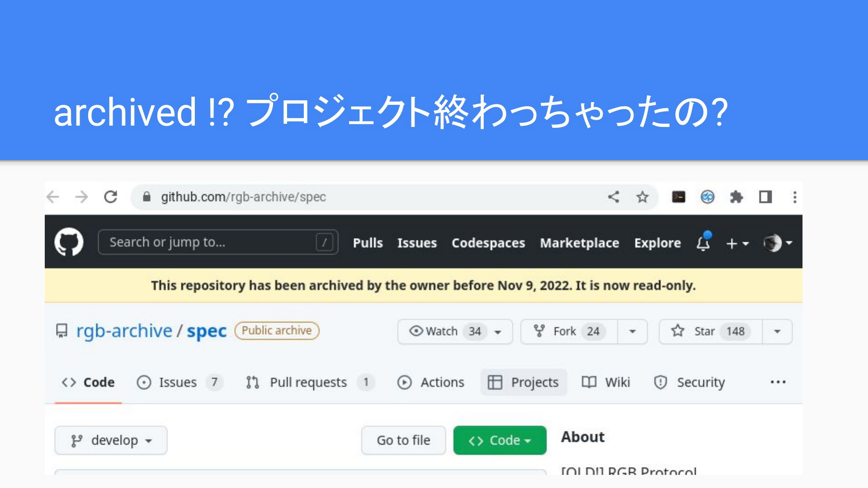The width and height of the screenshot is (868, 488).
Task: Toggle the browser side panel
Action: coord(765,197)
